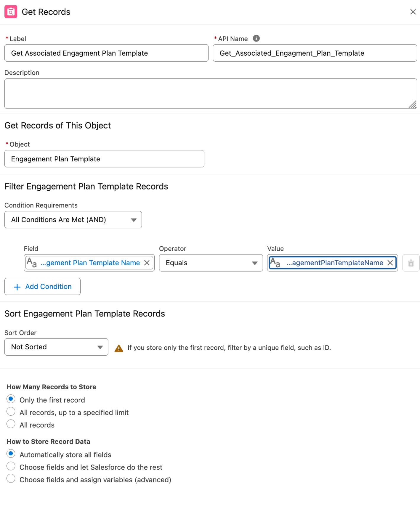Viewport: 420px width, 514px height.
Task: Edit the API Name input field
Action: [x=315, y=53]
